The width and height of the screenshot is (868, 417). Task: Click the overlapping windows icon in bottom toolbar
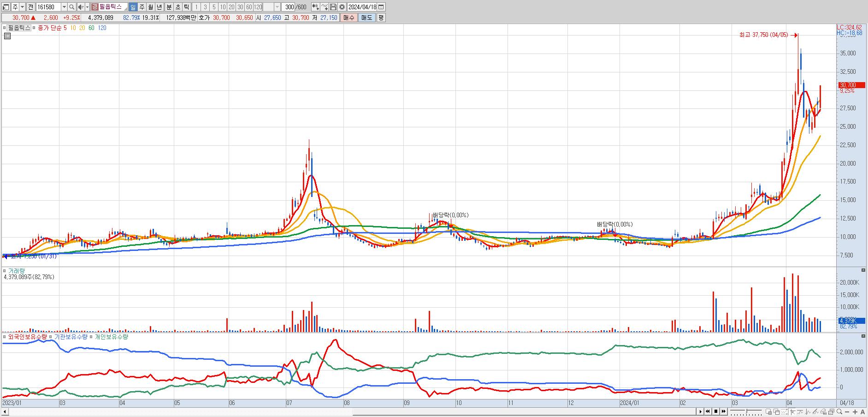[x=777, y=412]
